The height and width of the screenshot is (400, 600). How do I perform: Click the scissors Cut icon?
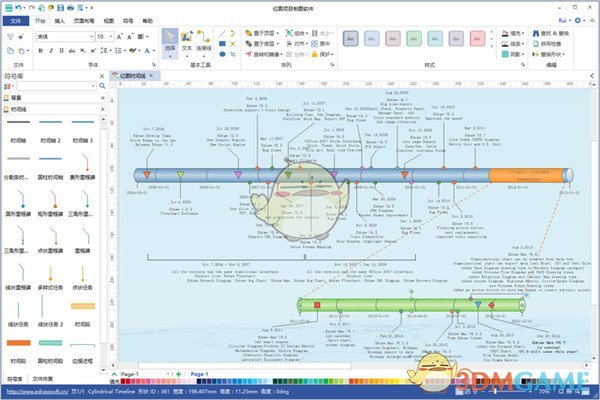pos(10,37)
